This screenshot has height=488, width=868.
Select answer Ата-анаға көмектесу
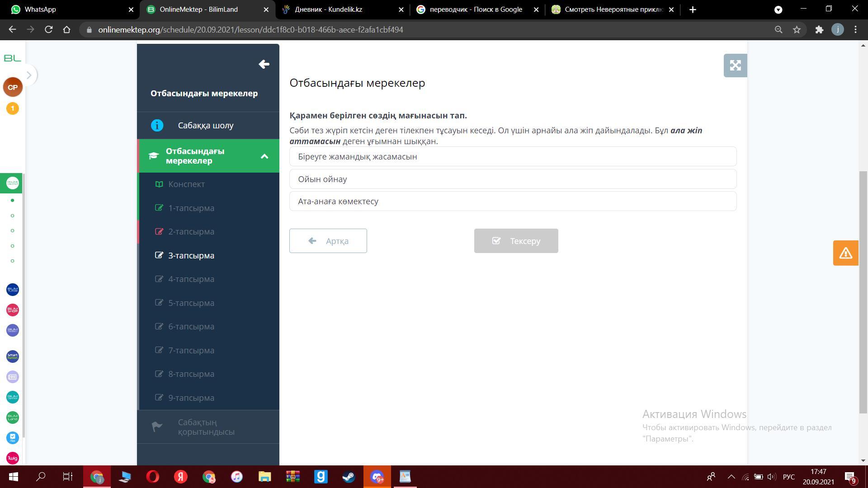[513, 201]
